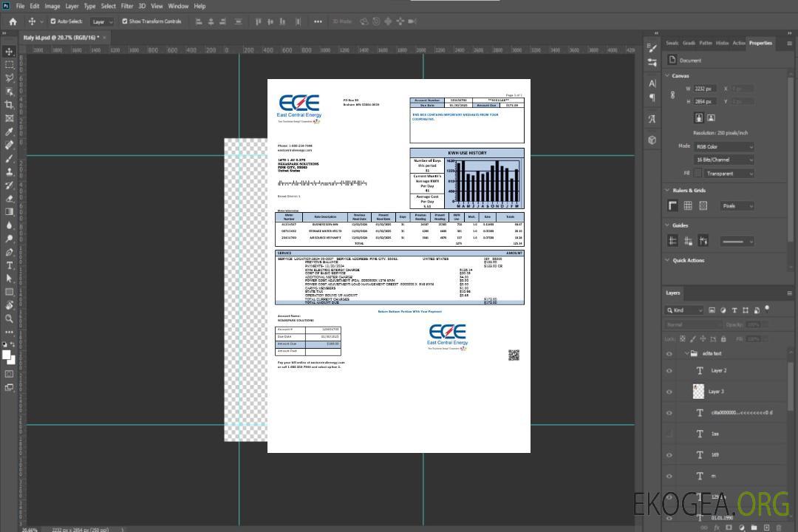Toggle grid icon in Rulers & Grids

coord(688,205)
